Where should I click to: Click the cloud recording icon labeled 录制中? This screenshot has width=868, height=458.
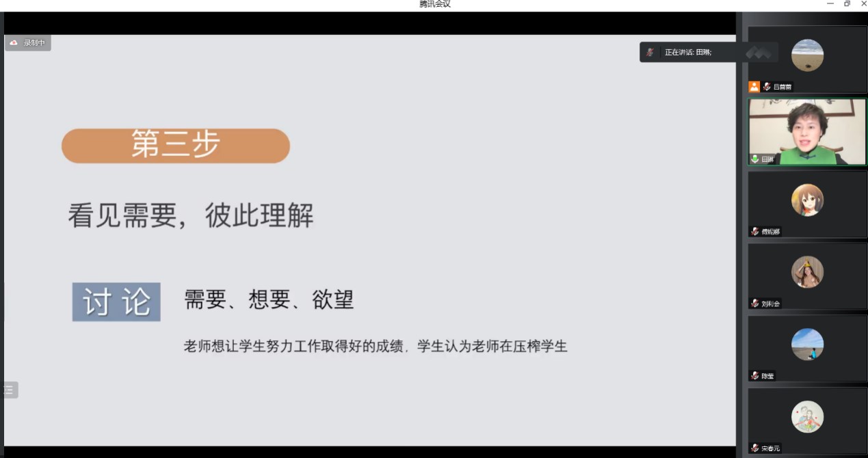point(14,43)
